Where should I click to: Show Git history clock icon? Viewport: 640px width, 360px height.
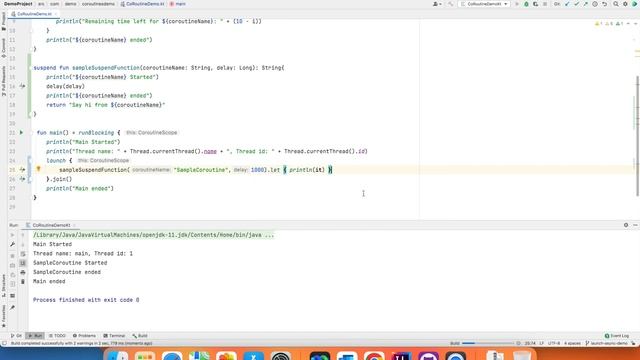[x=595, y=4]
